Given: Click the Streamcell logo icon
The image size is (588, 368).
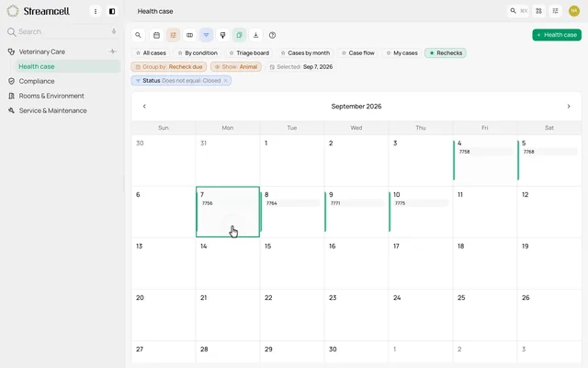Looking at the screenshot, I should point(12,11).
